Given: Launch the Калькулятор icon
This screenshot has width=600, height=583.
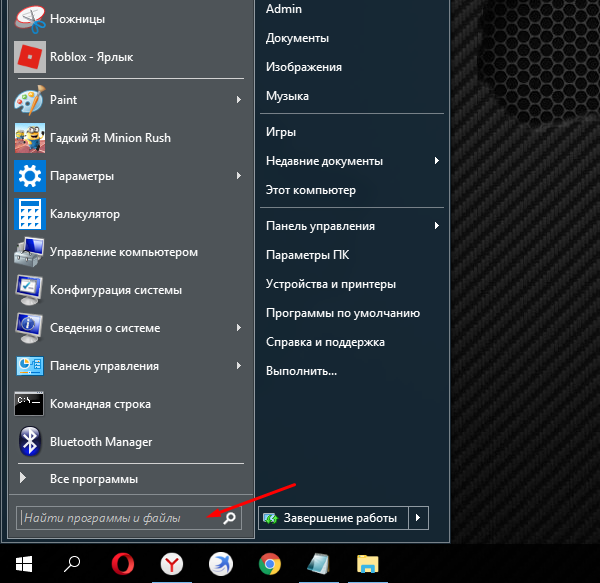Looking at the screenshot, I should (x=30, y=214).
